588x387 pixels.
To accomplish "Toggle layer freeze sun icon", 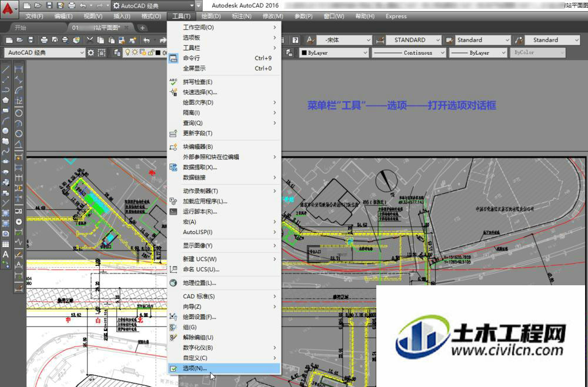I will (135, 52).
